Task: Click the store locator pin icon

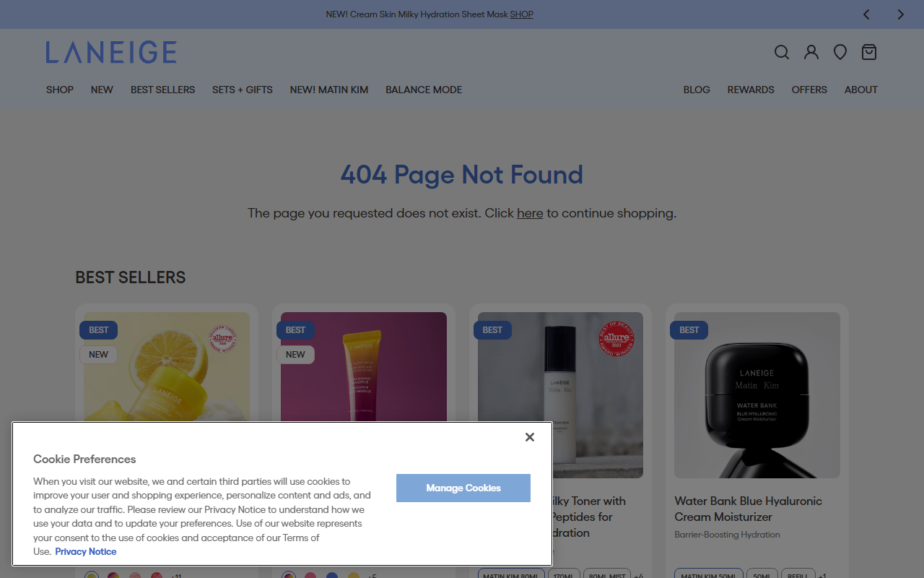Action: (840, 52)
